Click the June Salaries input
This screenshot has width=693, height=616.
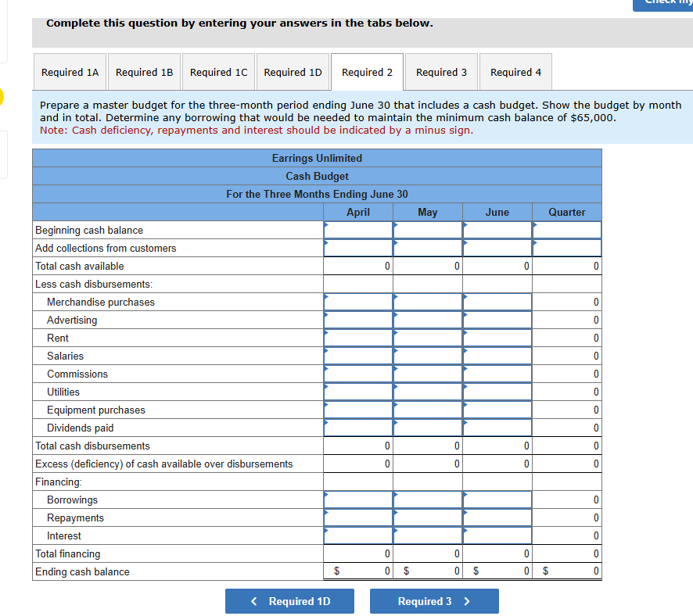click(x=497, y=356)
